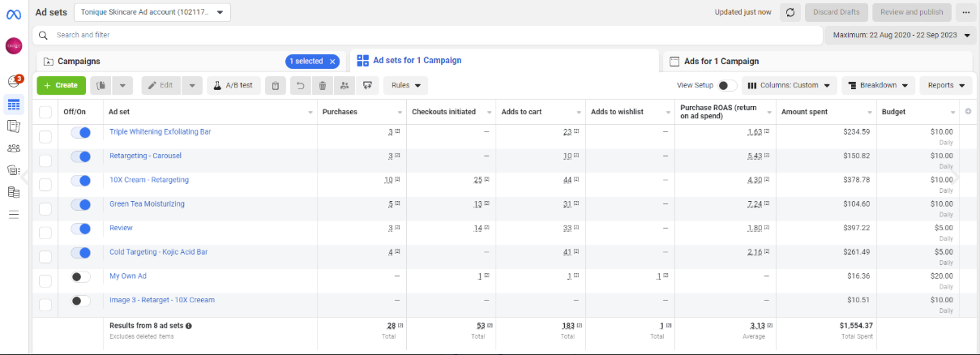Viewport: 980px width, 355px height.
Task: Turn off Triple Whitening Exfoliating Bar ad set
Action: 80,133
